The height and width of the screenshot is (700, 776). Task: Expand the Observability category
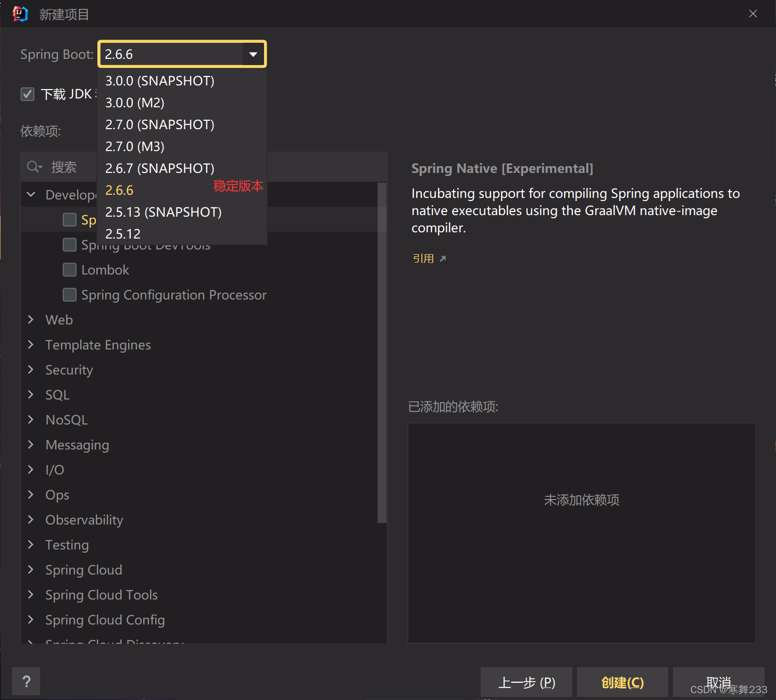point(31,519)
